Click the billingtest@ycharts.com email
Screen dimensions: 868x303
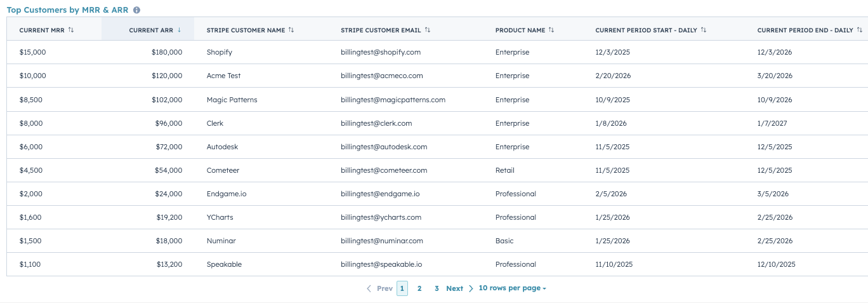tap(381, 217)
